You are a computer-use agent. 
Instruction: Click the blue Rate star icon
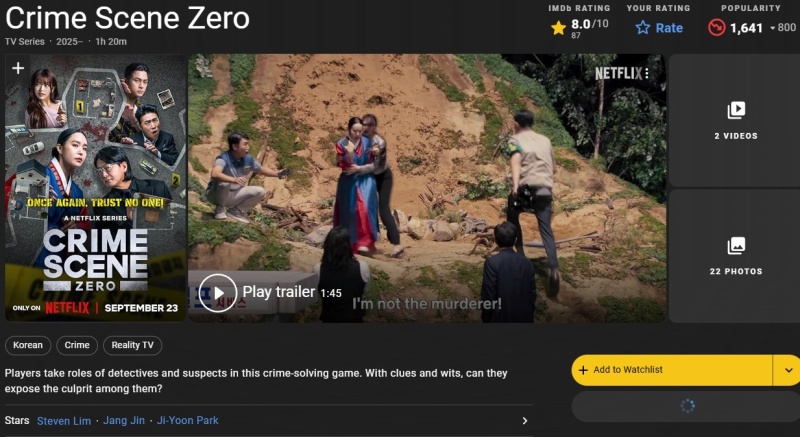[643, 28]
